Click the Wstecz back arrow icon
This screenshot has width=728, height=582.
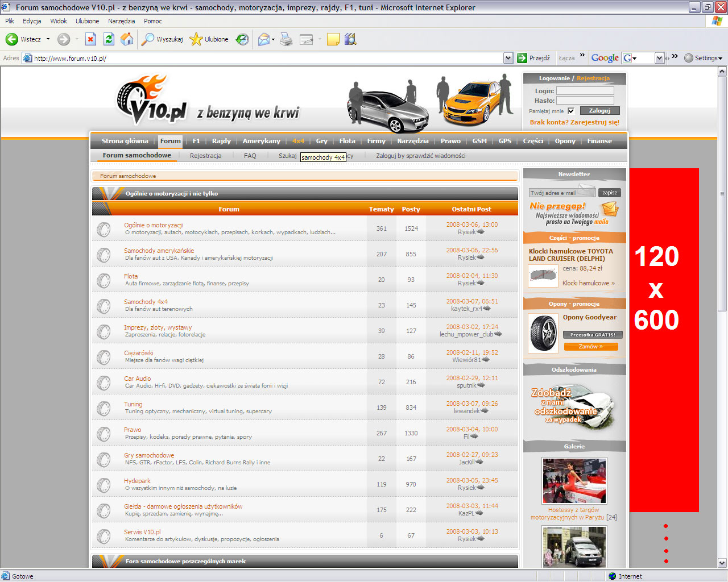point(11,39)
